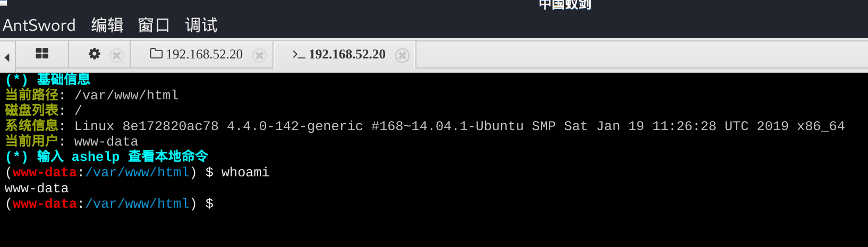
Task: Close the file manager 192.168.52.20 tab
Action: [x=259, y=55]
